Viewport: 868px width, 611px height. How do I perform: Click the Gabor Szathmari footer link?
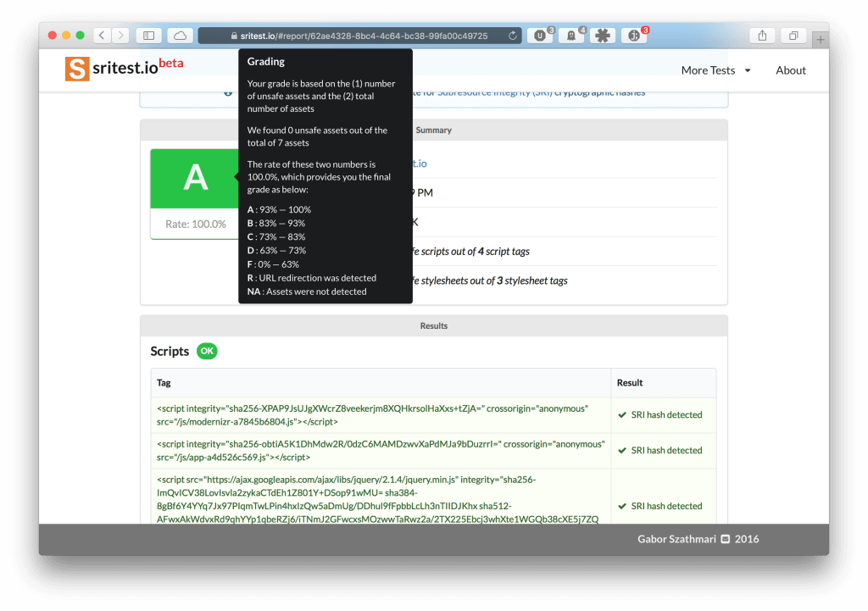point(676,539)
